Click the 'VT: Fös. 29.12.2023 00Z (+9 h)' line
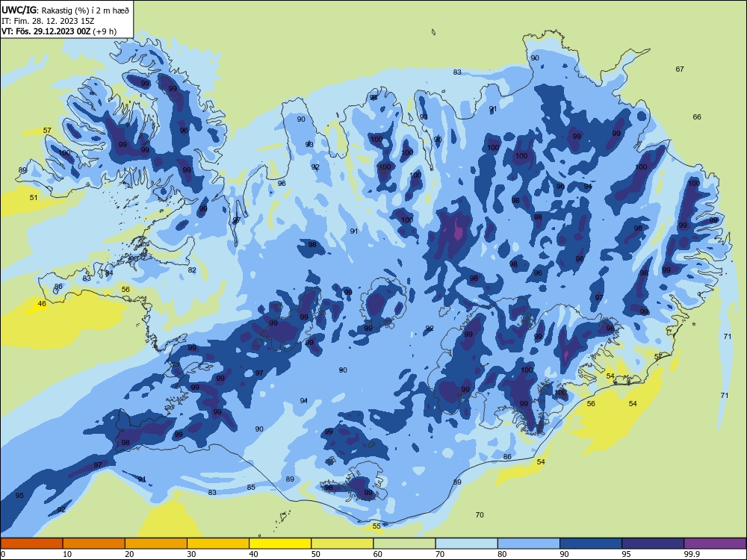 click(x=59, y=31)
